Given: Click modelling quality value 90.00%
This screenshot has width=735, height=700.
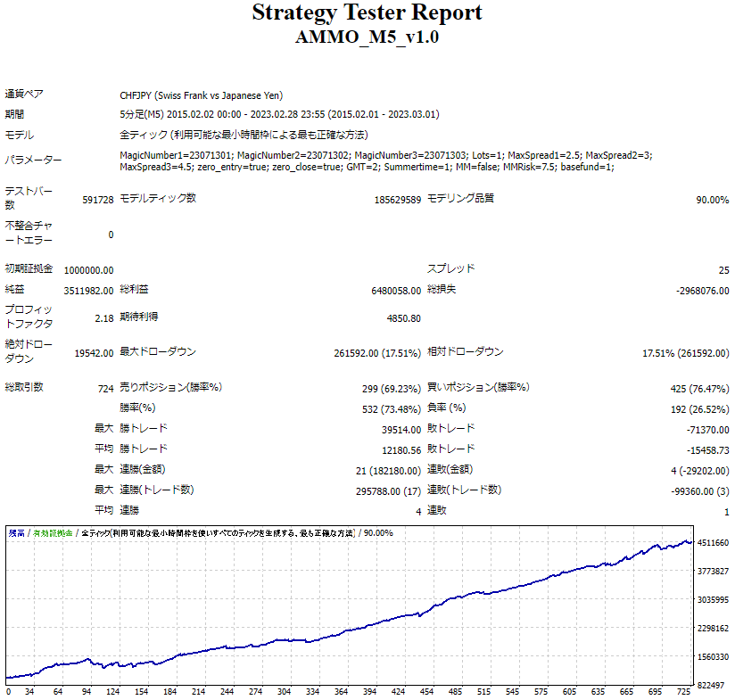Looking at the screenshot, I should 713,200.
